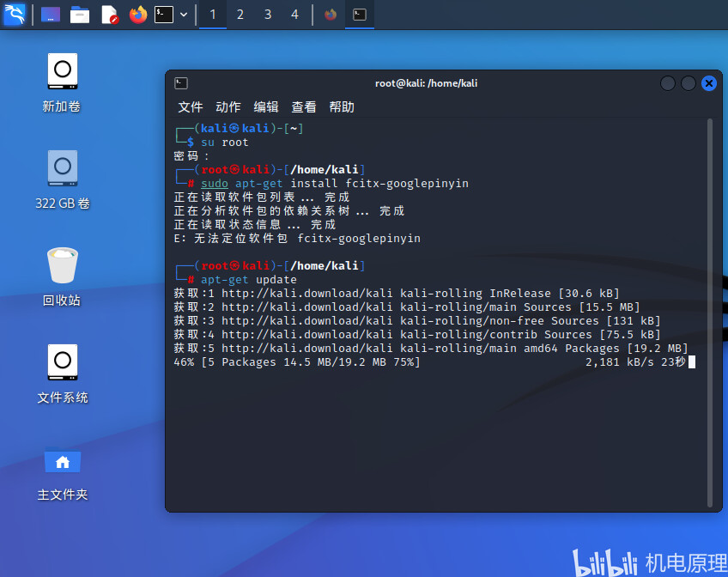
Task: Click the 'kali-rolling/non-free Sources' output line
Action: 417,321
